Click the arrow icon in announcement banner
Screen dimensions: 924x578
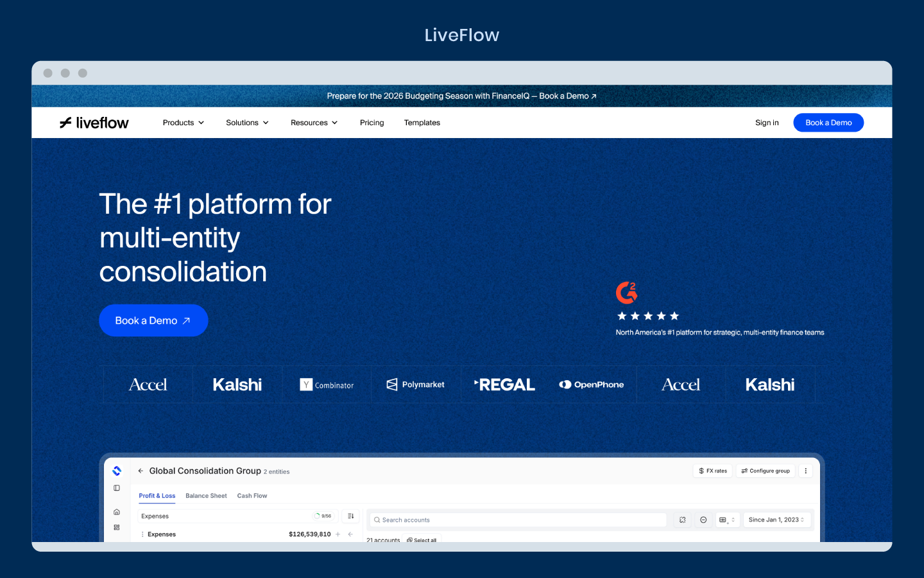594,96
